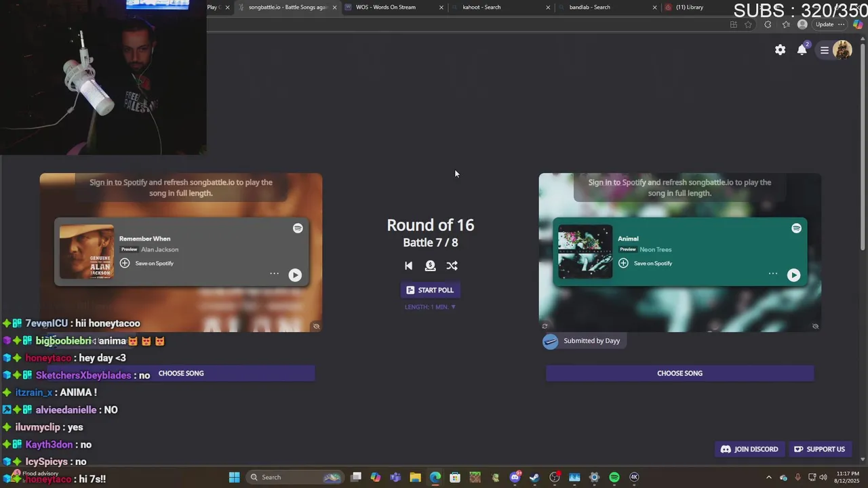Viewport: 868px width, 488px height.
Task: Expand the poll length dropdown
Action: point(430,307)
